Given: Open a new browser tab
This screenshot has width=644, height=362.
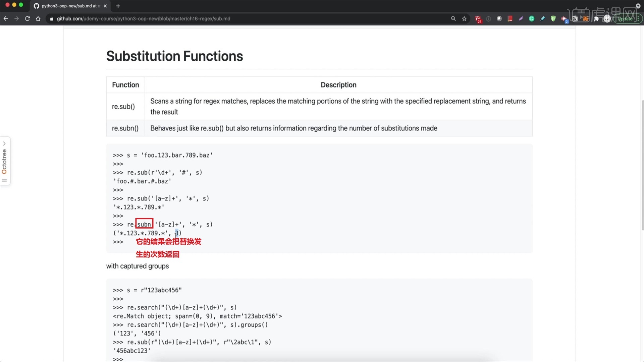Looking at the screenshot, I should [118, 6].
